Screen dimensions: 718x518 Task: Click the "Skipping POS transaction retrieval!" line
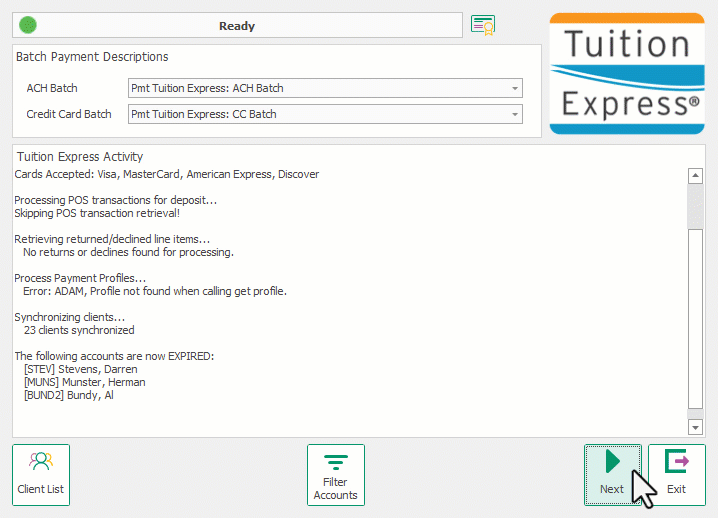(x=97, y=213)
